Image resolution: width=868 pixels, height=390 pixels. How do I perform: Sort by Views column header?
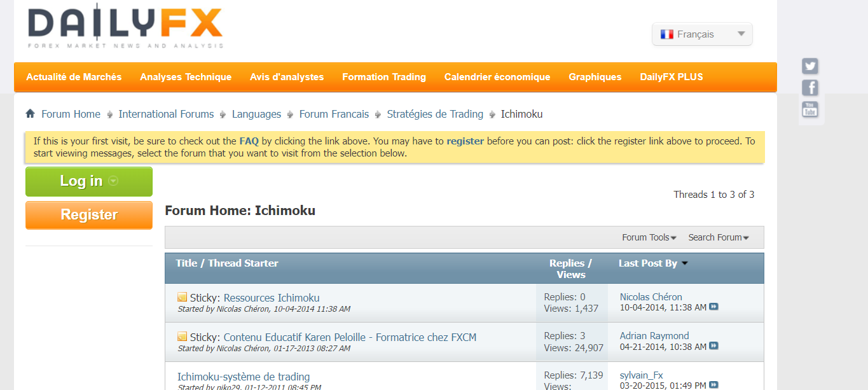pos(571,275)
